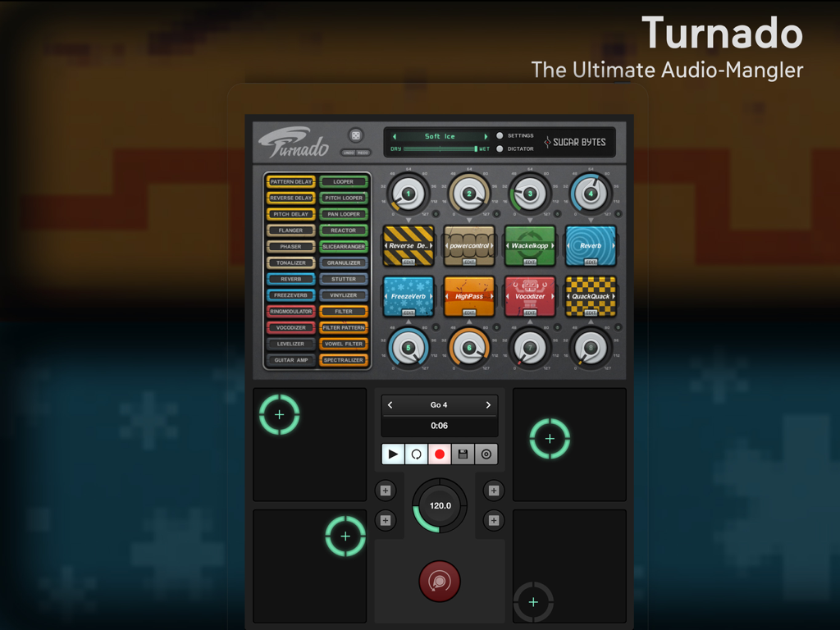Open the Reverb effect tile

click(x=590, y=245)
